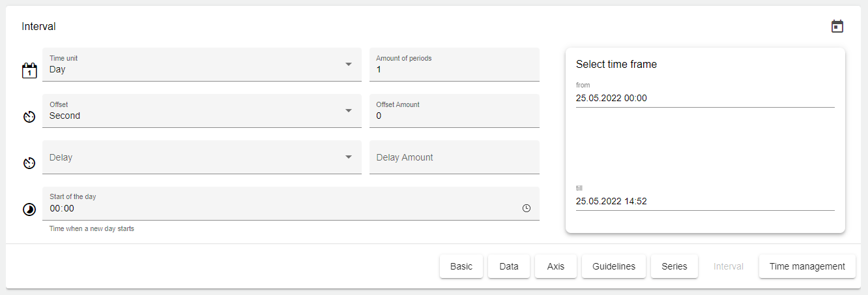Open the Series section
868x295 pixels.
674,266
